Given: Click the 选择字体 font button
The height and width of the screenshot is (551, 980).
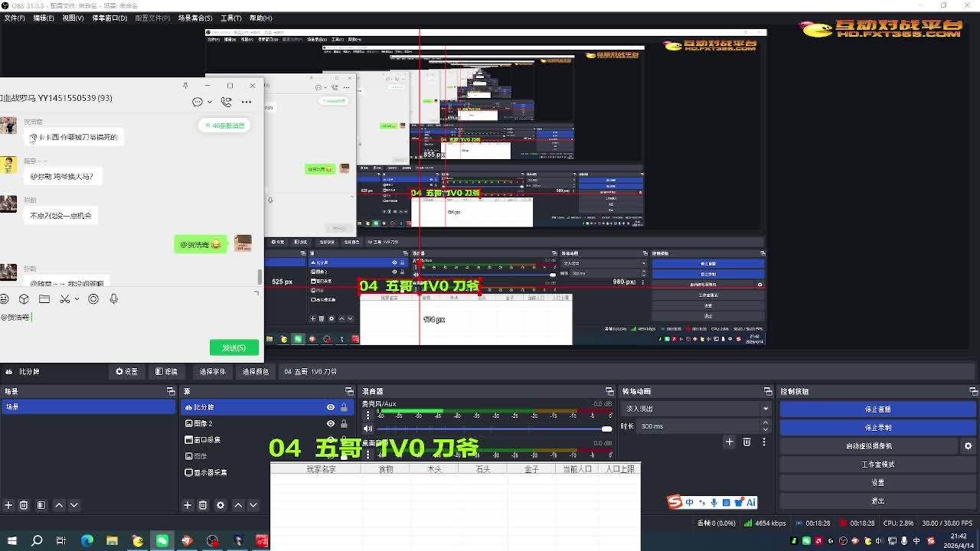Looking at the screenshot, I should click(213, 371).
